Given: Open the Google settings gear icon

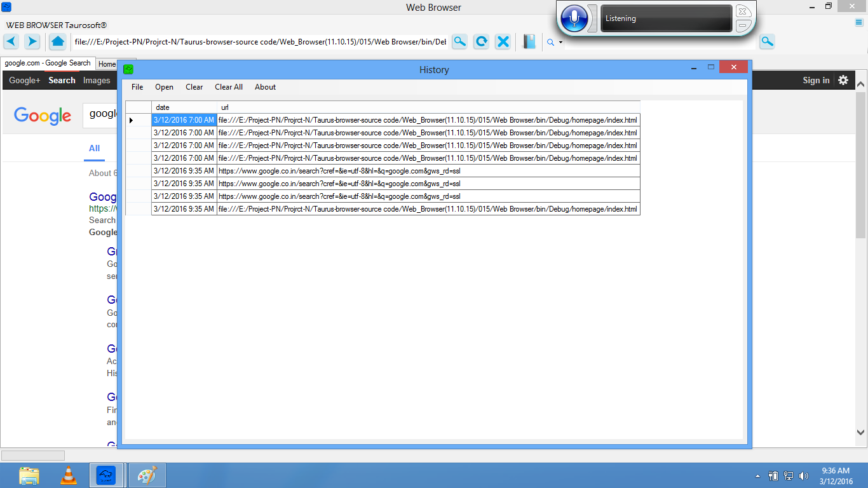Looking at the screenshot, I should [843, 80].
